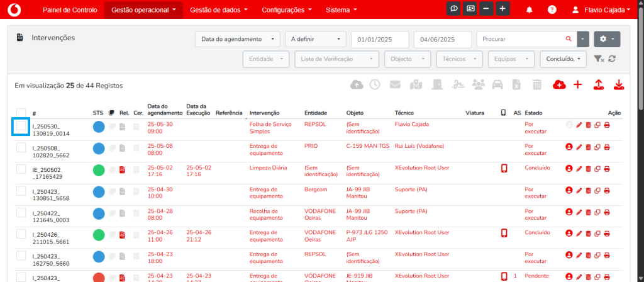Open the help question mark icon

click(552, 10)
